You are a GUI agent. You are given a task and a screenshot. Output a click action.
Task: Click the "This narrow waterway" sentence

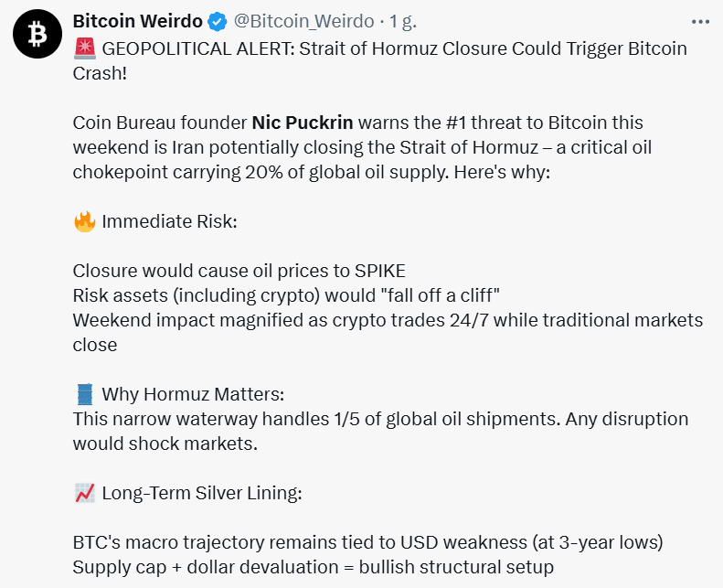380,419
